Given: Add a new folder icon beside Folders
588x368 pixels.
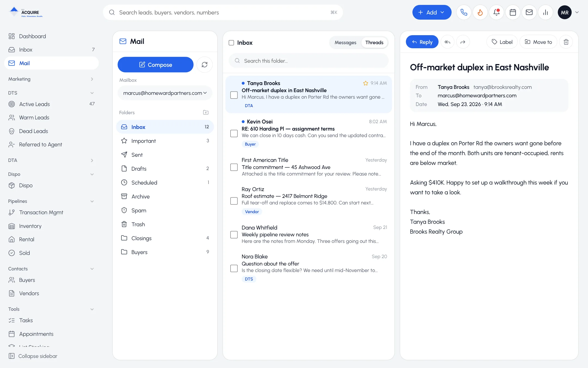Looking at the screenshot, I should tap(206, 112).
